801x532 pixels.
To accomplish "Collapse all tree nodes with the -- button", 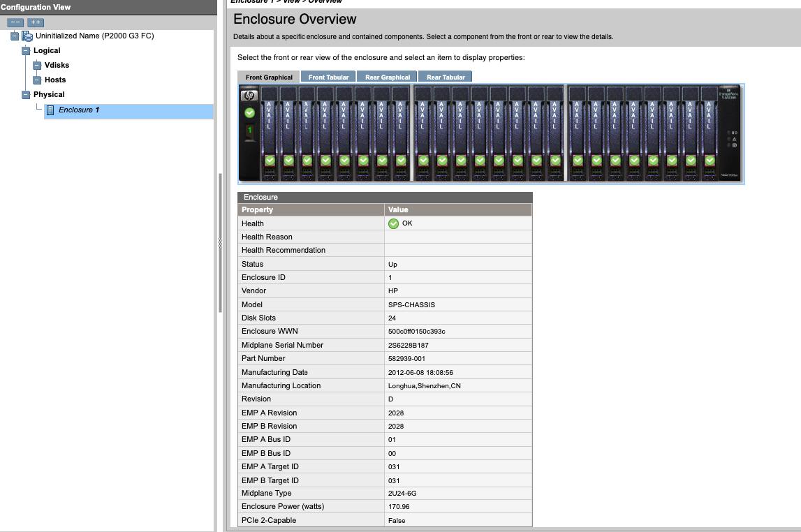I will point(15,22).
